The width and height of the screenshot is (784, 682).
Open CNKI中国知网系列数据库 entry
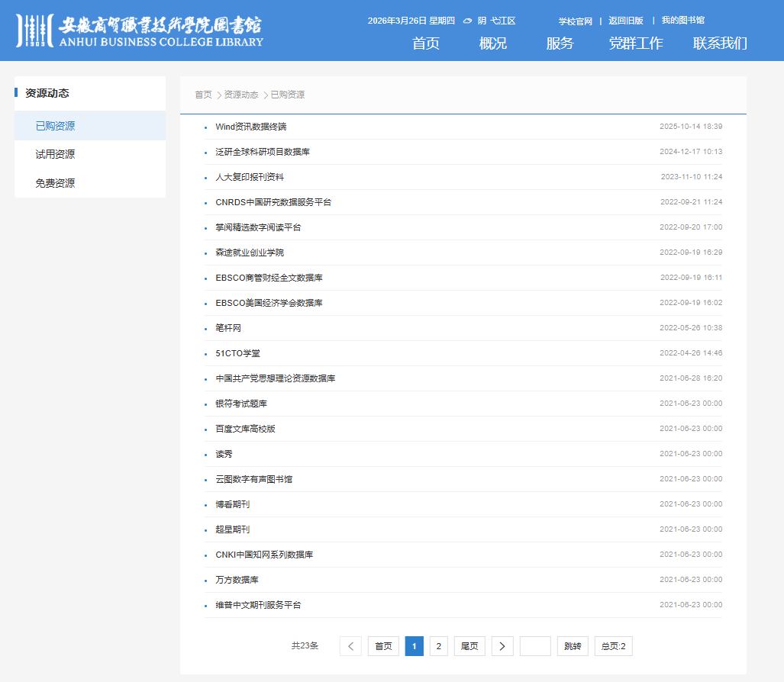click(x=264, y=555)
